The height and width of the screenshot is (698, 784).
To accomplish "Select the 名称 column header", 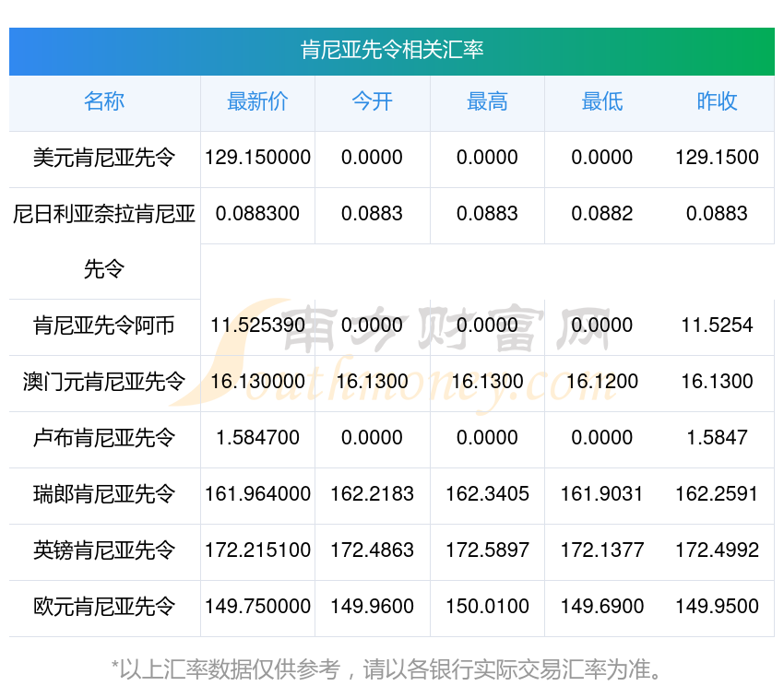I will coord(104,102).
